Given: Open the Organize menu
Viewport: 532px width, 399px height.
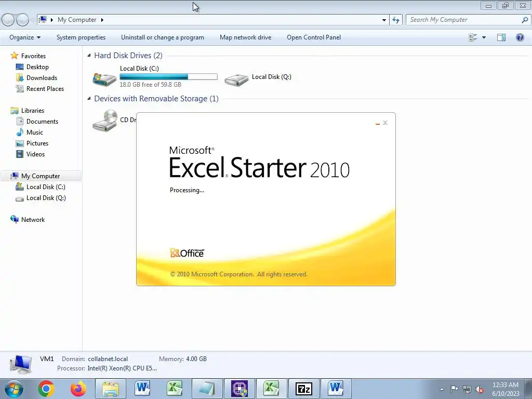Looking at the screenshot, I should click(25, 37).
